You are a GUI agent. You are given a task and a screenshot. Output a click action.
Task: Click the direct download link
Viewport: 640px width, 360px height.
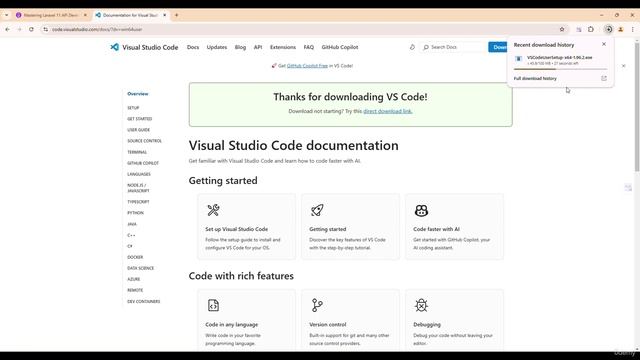(x=388, y=111)
